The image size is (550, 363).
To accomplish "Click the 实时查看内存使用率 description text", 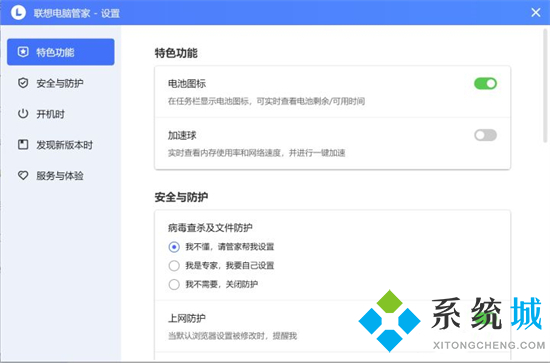I will point(256,153).
